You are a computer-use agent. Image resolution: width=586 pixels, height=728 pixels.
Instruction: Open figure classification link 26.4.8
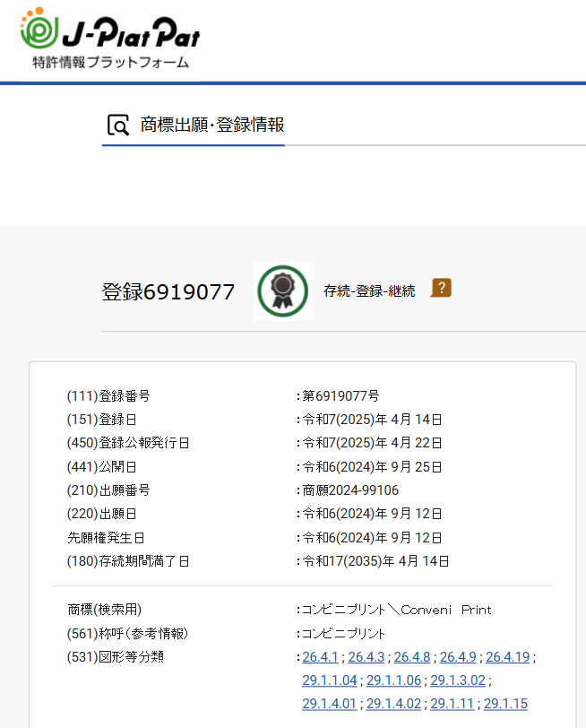[412, 657]
